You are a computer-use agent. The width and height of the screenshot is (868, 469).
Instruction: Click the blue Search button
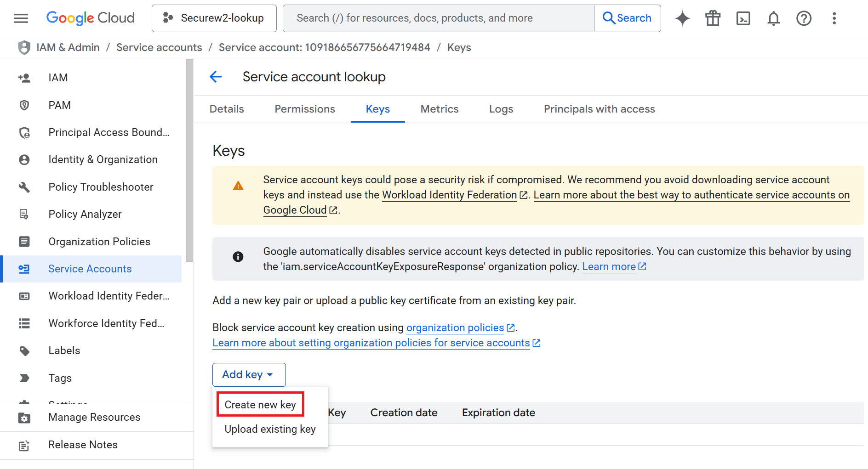click(627, 18)
